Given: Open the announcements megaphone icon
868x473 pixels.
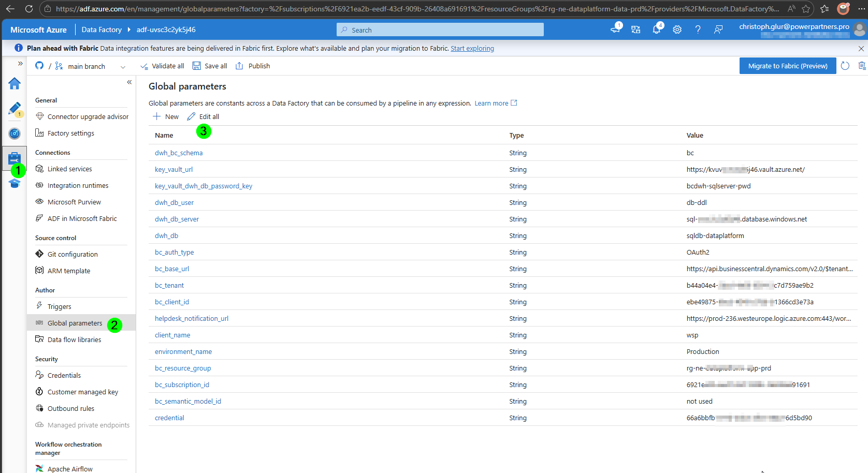Looking at the screenshot, I should (x=616, y=29).
